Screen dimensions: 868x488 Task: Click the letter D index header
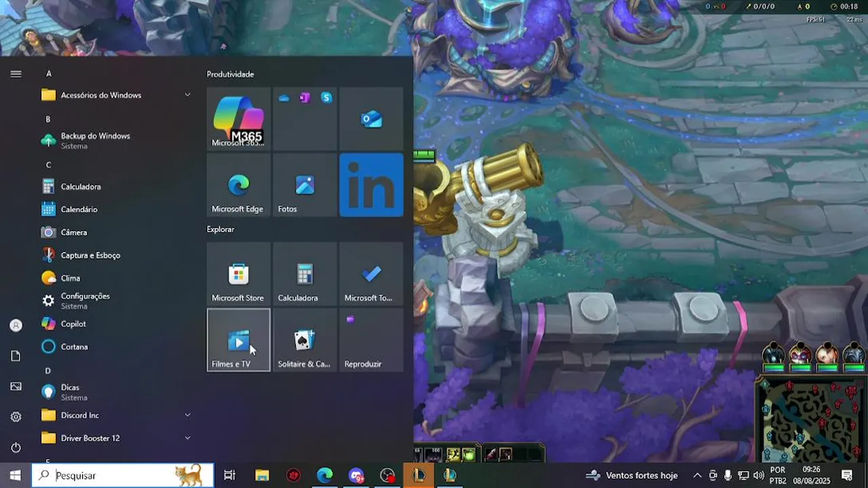tap(48, 371)
